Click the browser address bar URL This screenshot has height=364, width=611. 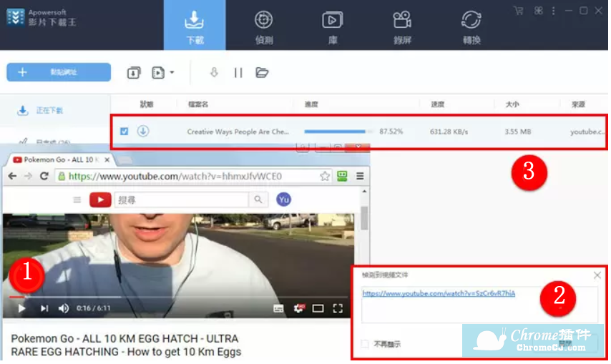tap(175, 177)
